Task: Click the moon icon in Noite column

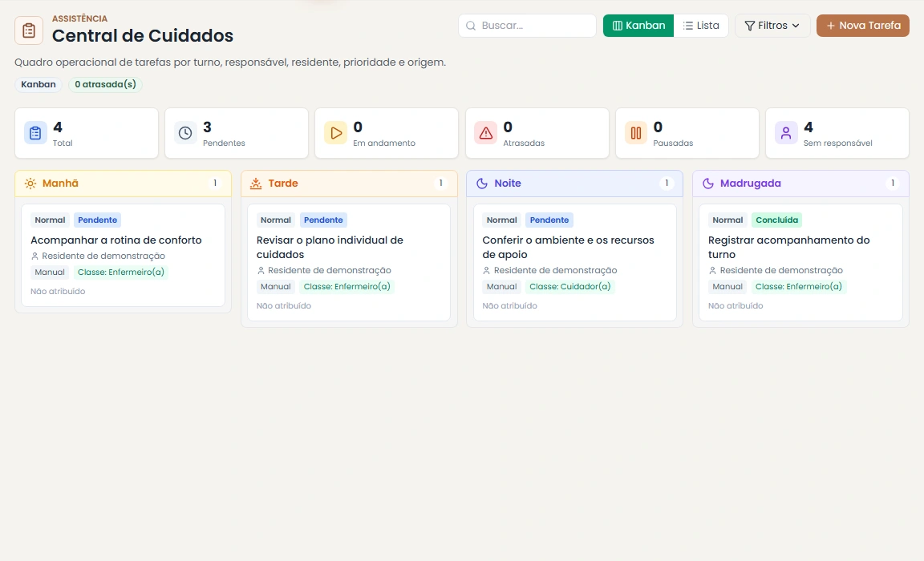Action: (x=482, y=184)
